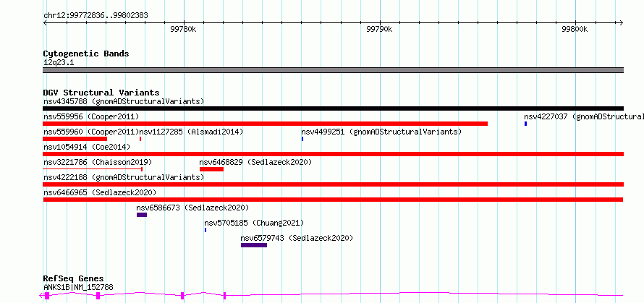Click the ANKS1B|NM_152788 gene label

coord(78,287)
